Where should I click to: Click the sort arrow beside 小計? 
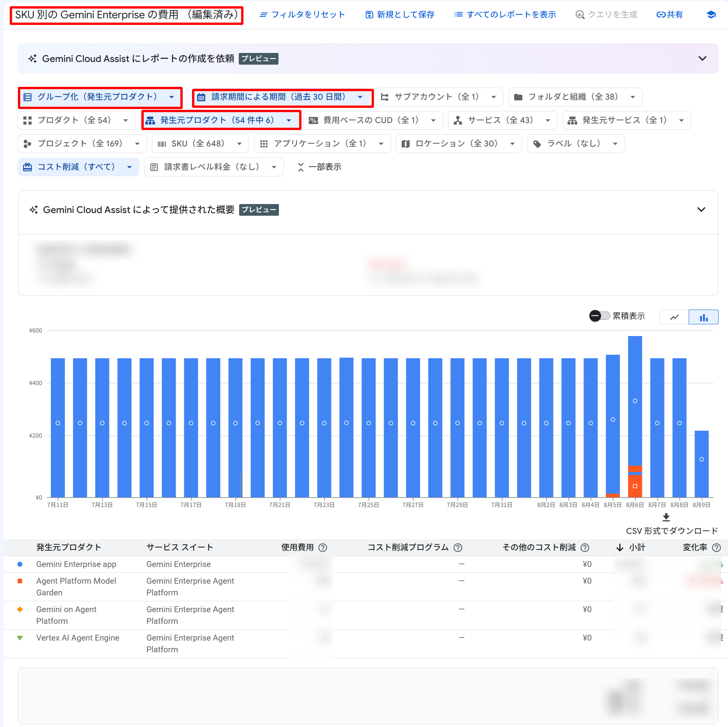[620, 547]
